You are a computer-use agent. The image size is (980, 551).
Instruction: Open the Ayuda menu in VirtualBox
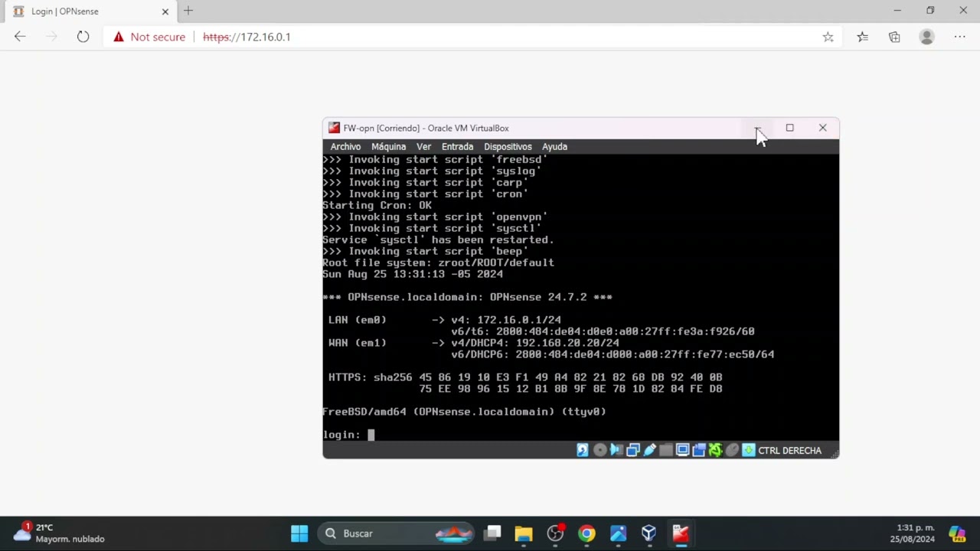[x=554, y=146]
